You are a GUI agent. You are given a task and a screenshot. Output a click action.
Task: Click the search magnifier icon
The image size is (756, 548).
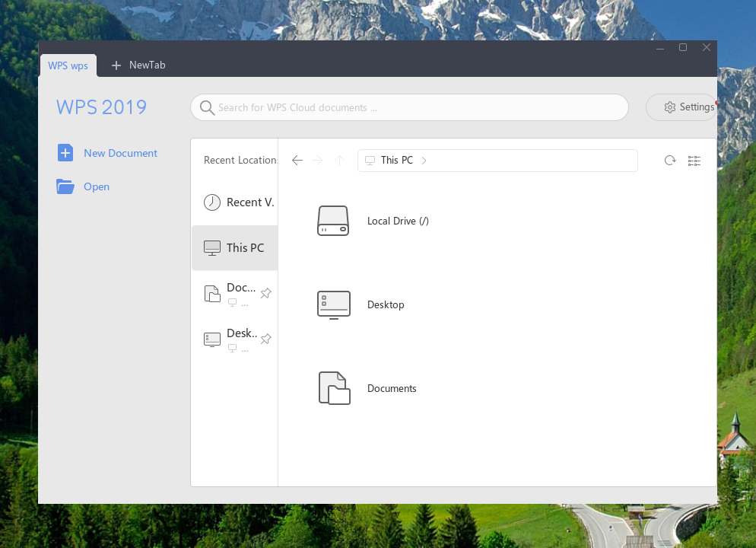click(x=207, y=107)
